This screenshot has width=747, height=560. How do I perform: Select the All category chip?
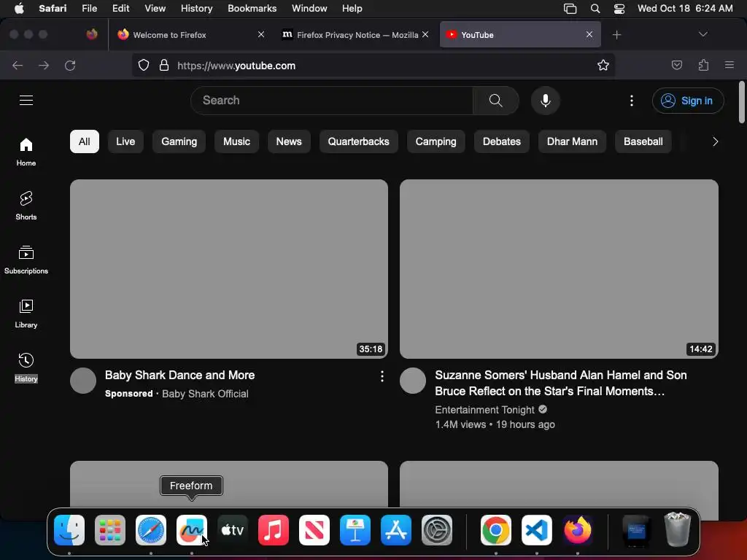(85, 141)
